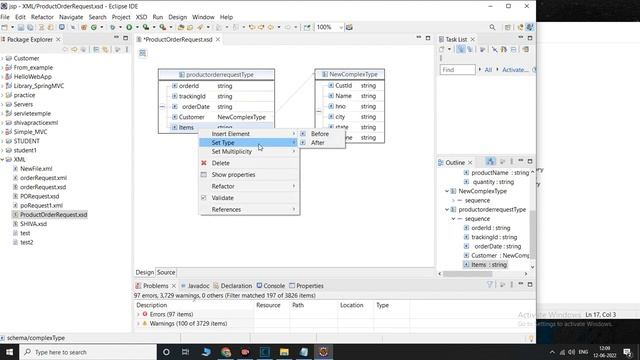Toggle Sort in the Outline toolbar
Image resolution: width=640 pixels, height=360 pixels.
(x=491, y=161)
